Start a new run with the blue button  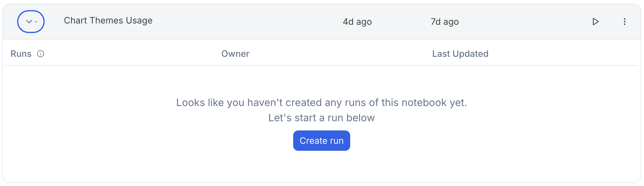[321, 141]
